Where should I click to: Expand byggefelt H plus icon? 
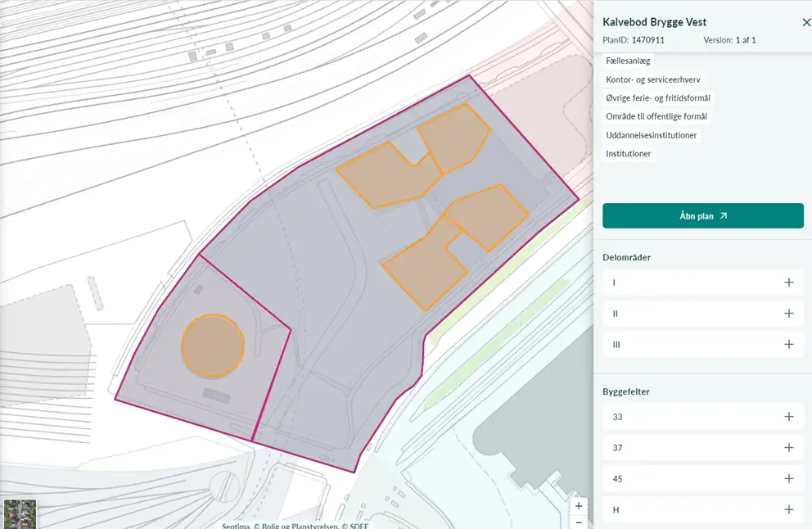pos(788,509)
